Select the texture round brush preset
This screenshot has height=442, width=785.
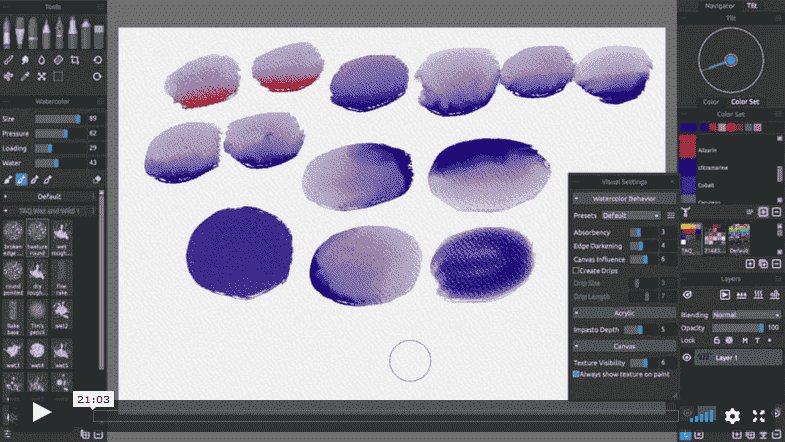(38, 237)
